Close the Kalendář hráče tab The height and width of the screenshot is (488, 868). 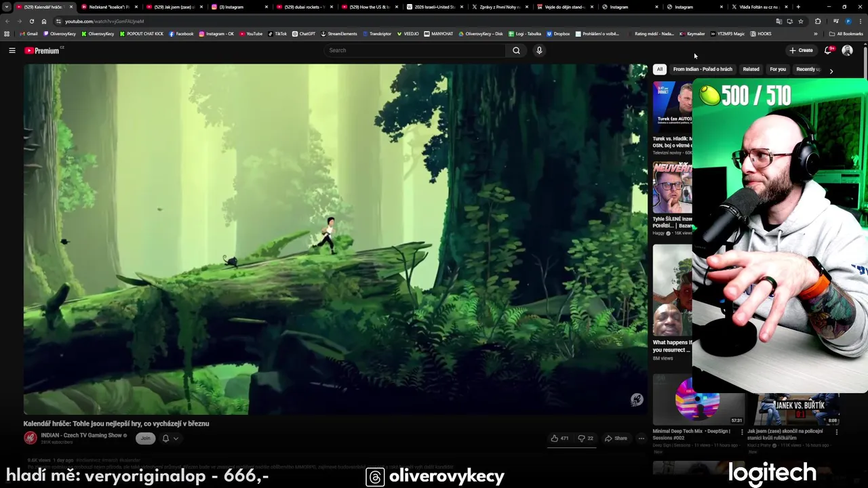point(71,7)
